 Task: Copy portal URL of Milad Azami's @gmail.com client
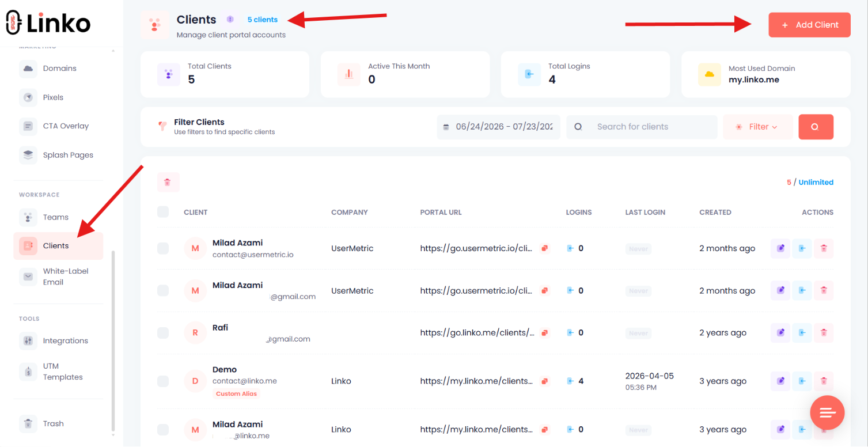(544, 290)
